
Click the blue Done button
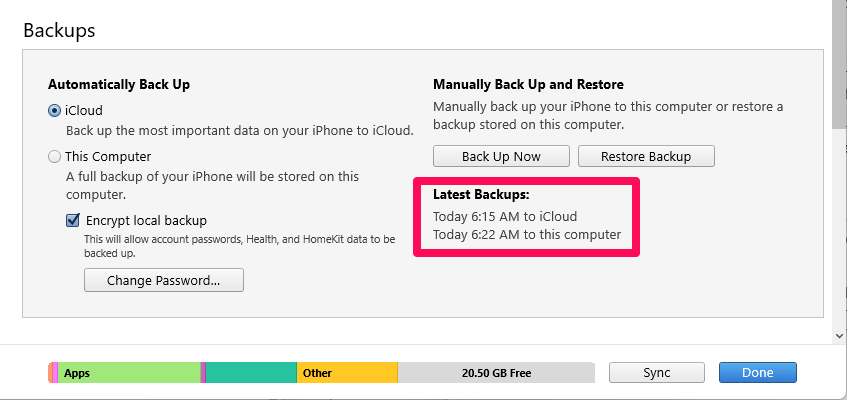pos(757,372)
